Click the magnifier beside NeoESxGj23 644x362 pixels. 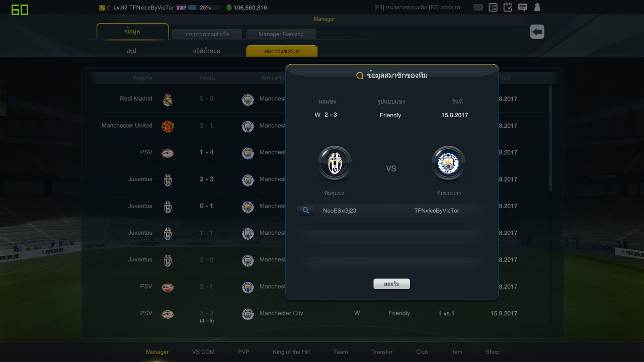coord(306,211)
